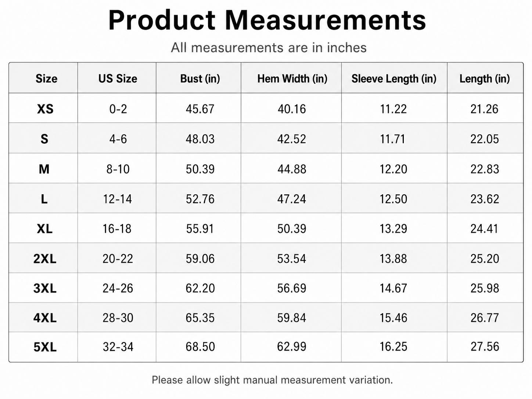
Task: Select US size 28-30 cell
Action: [x=118, y=318]
